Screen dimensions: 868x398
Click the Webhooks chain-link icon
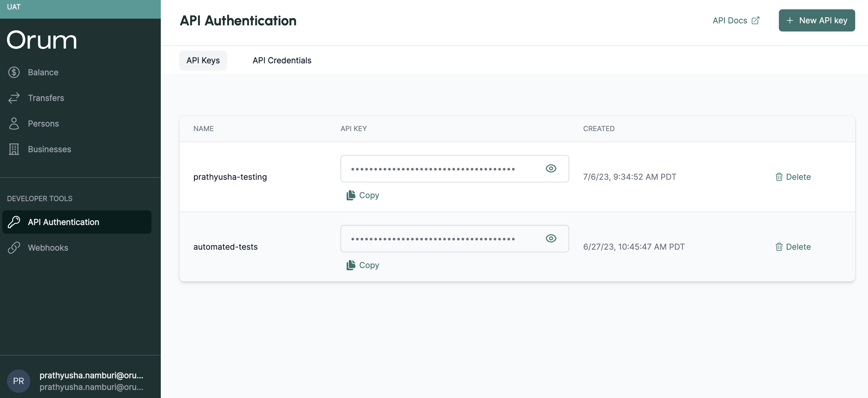(x=14, y=247)
